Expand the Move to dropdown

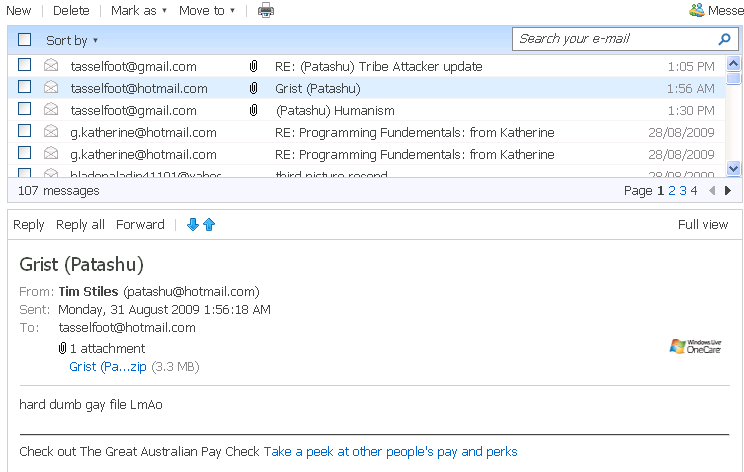pos(206,11)
